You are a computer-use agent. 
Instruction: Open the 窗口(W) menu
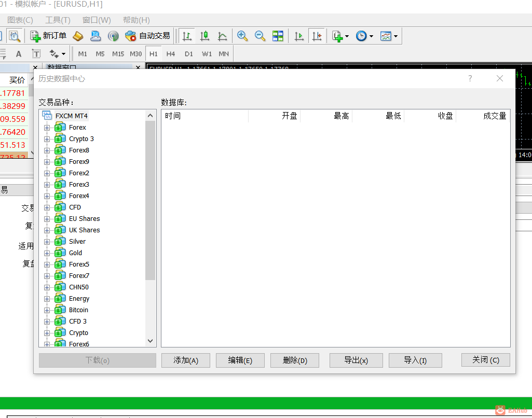tap(97, 20)
